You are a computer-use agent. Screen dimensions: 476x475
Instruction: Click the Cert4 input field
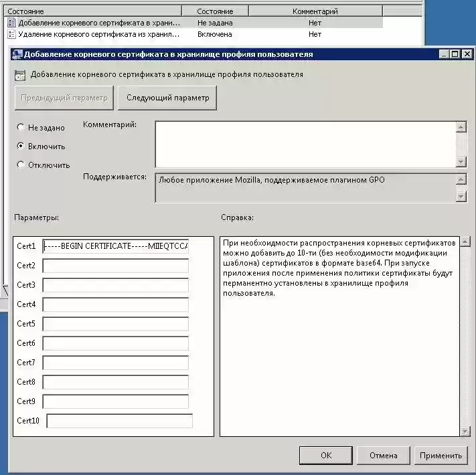coord(116,304)
